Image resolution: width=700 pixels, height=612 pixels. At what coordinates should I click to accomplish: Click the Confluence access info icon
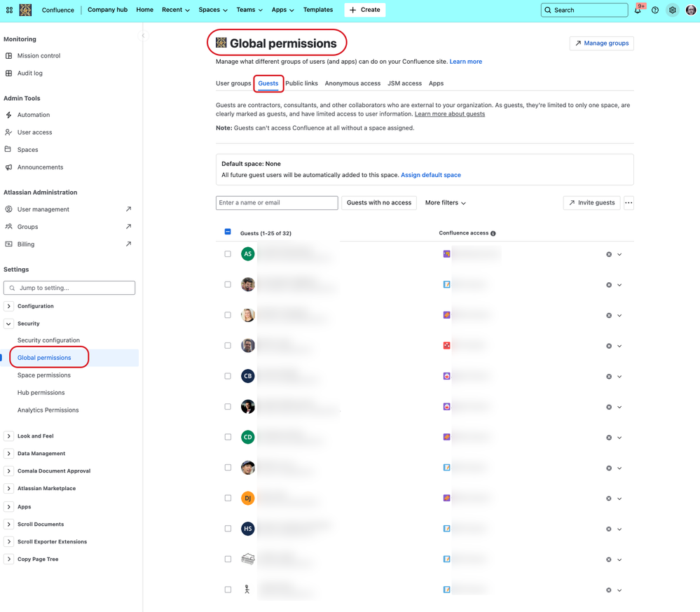point(493,233)
